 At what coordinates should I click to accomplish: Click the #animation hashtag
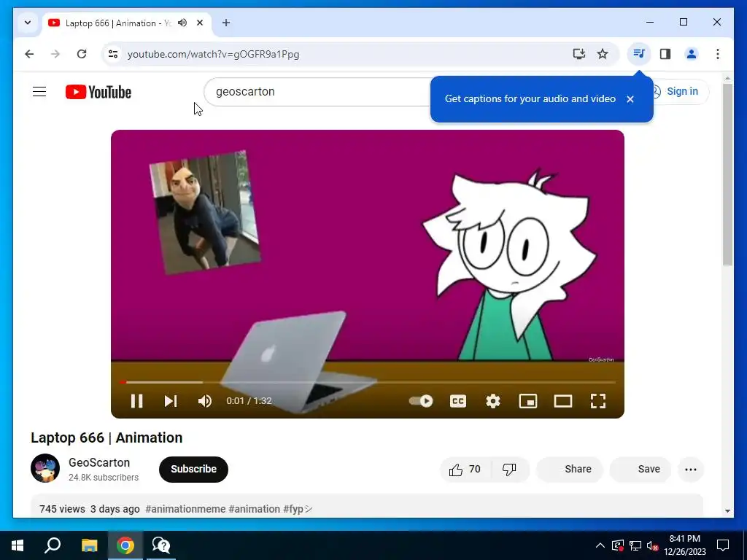click(x=255, y=509)
